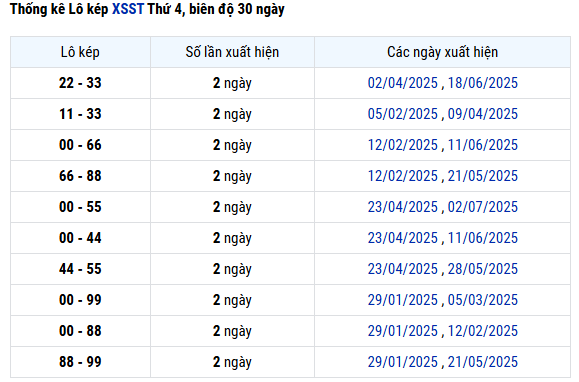Viewport: 579px width, 382px height.
Task: Click '2 ngày' in the 44 - 55 row
Action: click(232, 269)
